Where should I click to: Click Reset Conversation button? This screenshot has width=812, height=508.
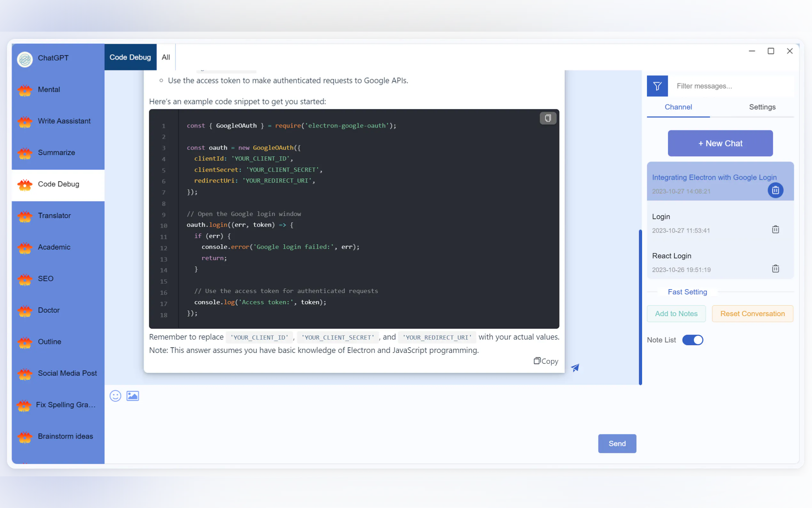coord(752,314)
